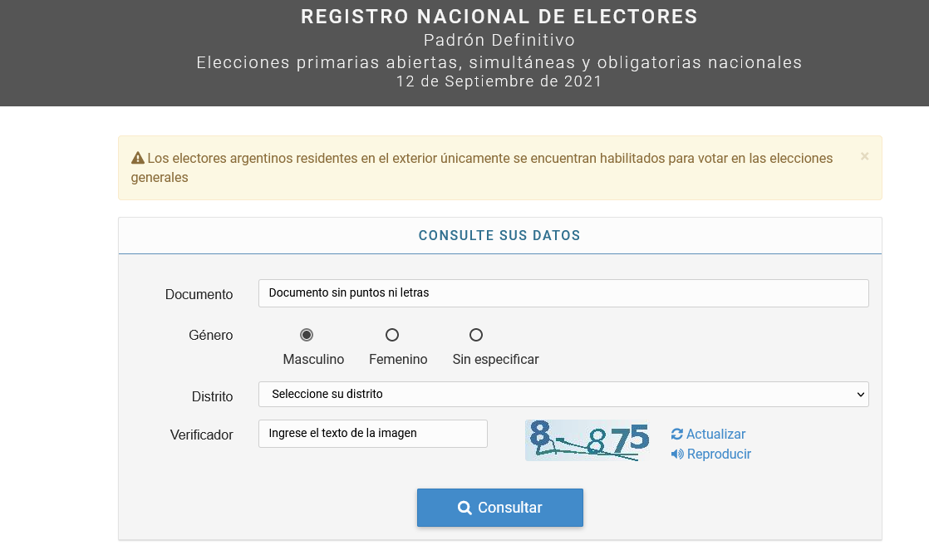The width and height of the screenshot is (929, 560).
Task: Select the Masculino radio button
Action: coord(307,335)
